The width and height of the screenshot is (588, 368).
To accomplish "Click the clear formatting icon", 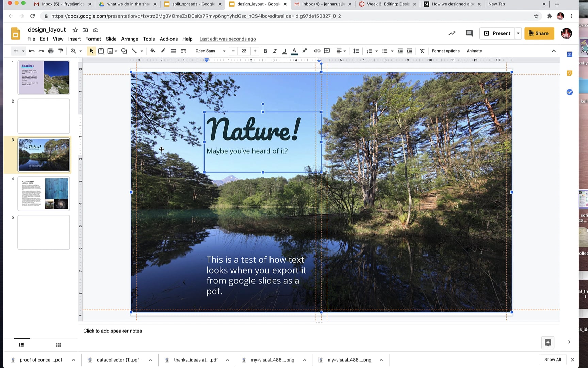I will pyautogui.click(x=422, y=51).
